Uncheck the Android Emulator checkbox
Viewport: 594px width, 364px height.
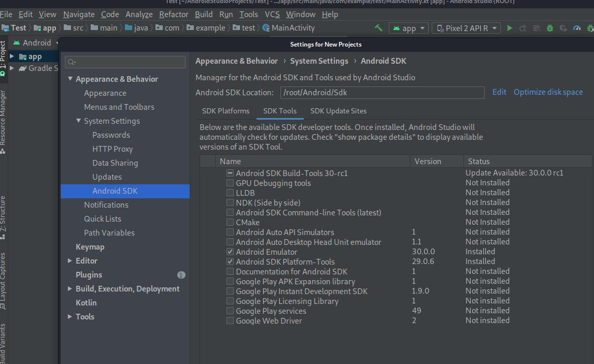click(x=230, y=252)
